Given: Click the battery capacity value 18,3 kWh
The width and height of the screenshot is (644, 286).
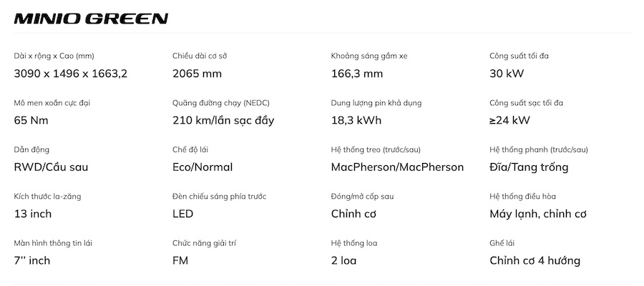Looking at the screenshot, I should pyautogui.click(x=356, y=120).
